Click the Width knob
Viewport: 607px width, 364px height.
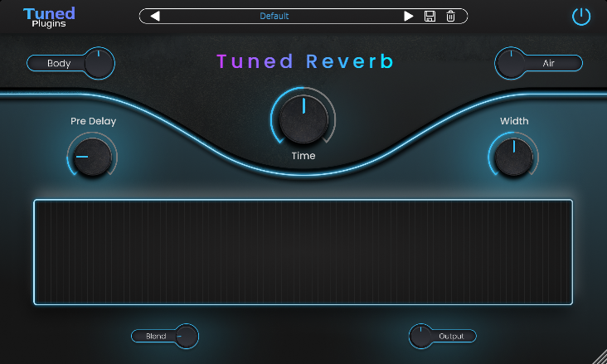(513, 156)
